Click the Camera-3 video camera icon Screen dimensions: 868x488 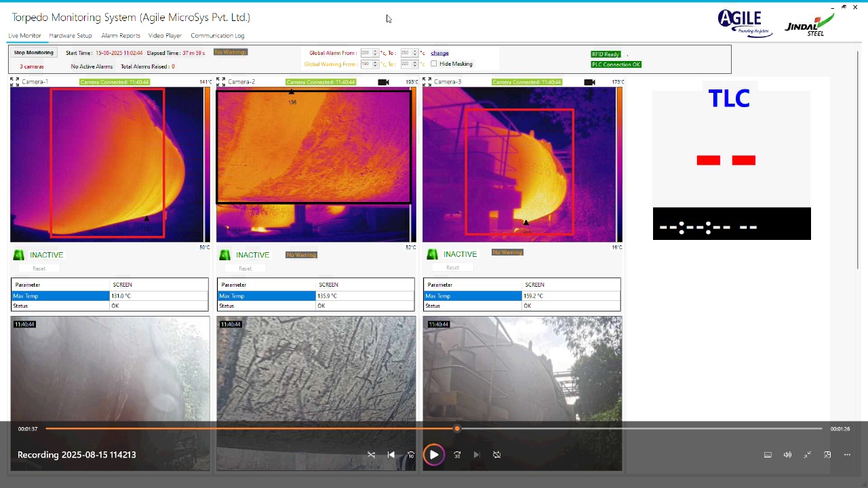click(589, 82)
